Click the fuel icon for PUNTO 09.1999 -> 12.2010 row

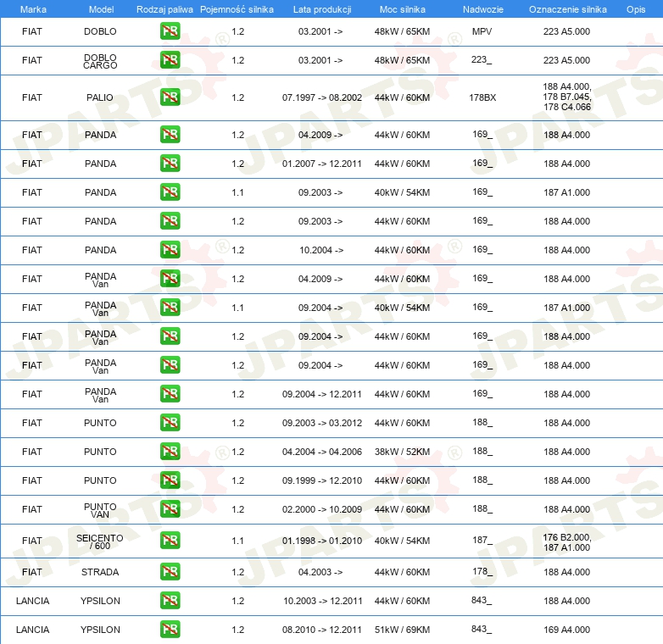[170, 480]
